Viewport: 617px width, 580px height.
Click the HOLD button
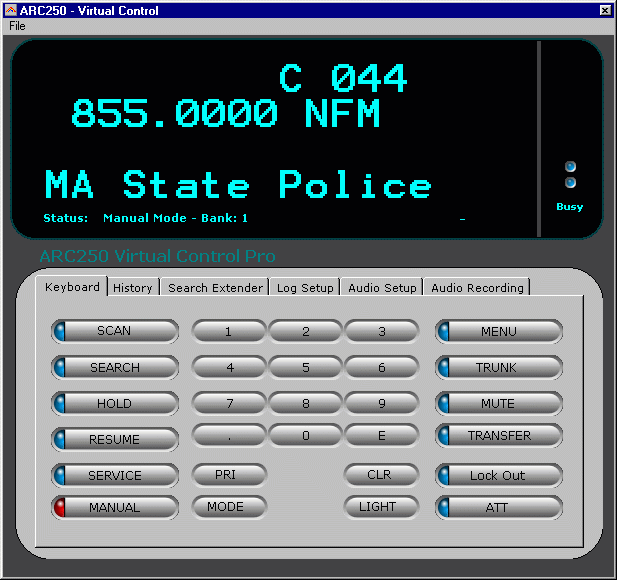click(115, 403)
